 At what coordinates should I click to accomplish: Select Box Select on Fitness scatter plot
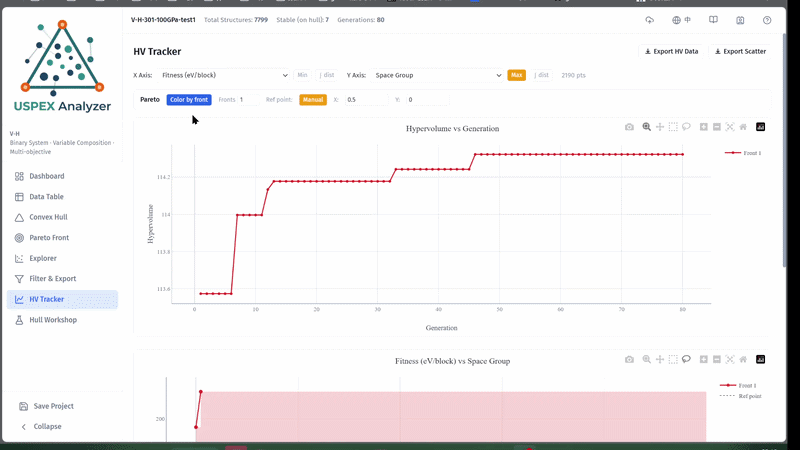tap(673, 360)
